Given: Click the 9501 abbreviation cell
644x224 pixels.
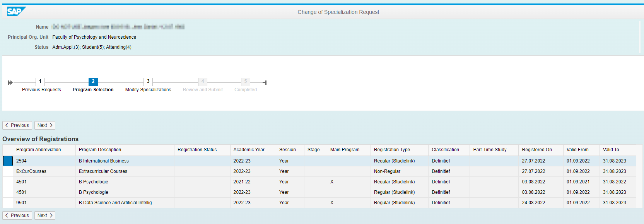Looking at the screenshot, I should [x=44, y=203].
